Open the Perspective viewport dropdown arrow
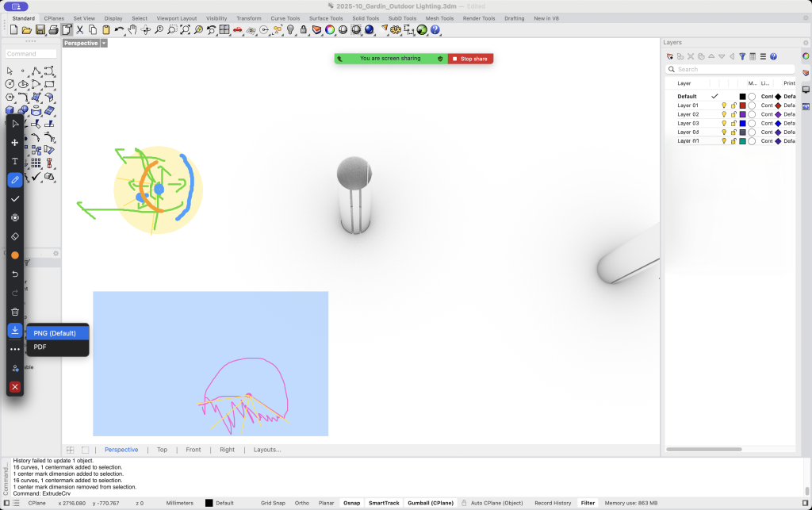The height and width of the screenshot is (510, 812). tap(104, 44)
